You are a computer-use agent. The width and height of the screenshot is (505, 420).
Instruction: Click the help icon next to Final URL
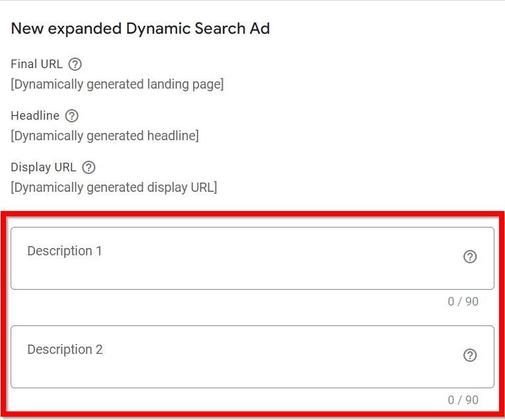(x=75, y=64)
